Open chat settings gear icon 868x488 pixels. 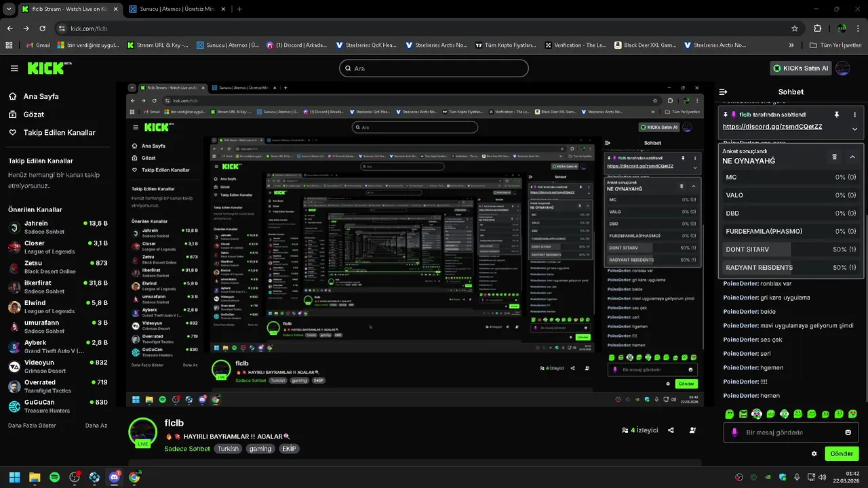pos(814,454)
